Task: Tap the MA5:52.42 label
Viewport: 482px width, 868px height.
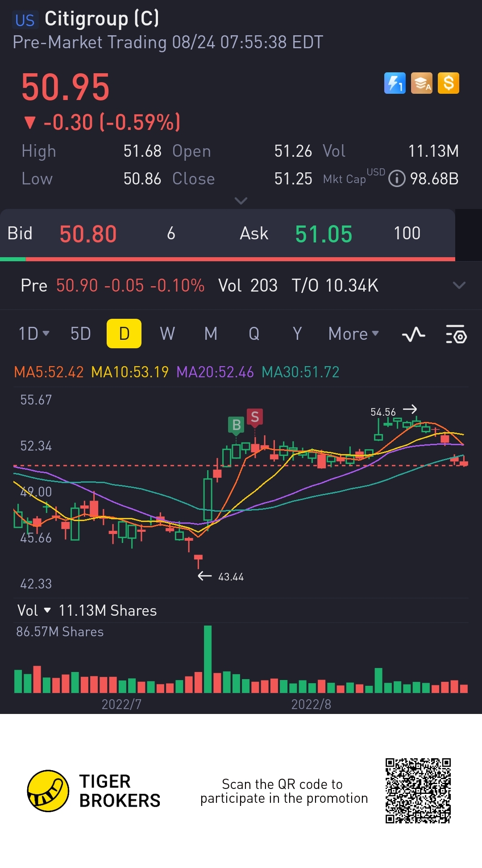Action: 49,372
